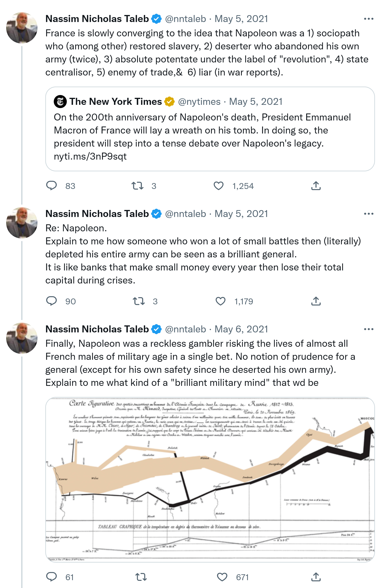The width and height of the screenshot is (381, 588).
Task: Open Taleb's profile picture on first tweet
Action: click(x=22, y=28)
